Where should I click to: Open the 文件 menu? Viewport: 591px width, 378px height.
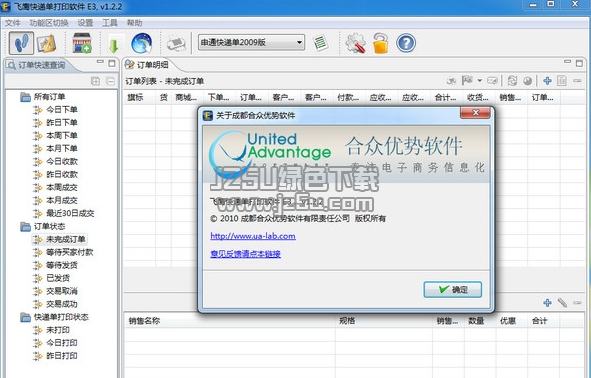click(x=12, y=23)
